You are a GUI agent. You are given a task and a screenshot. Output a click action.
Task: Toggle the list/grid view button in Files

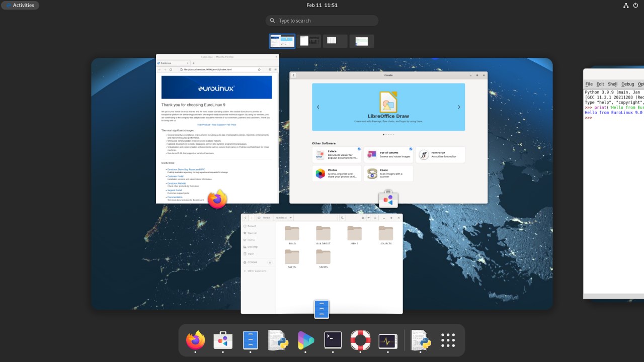point(363,218)
